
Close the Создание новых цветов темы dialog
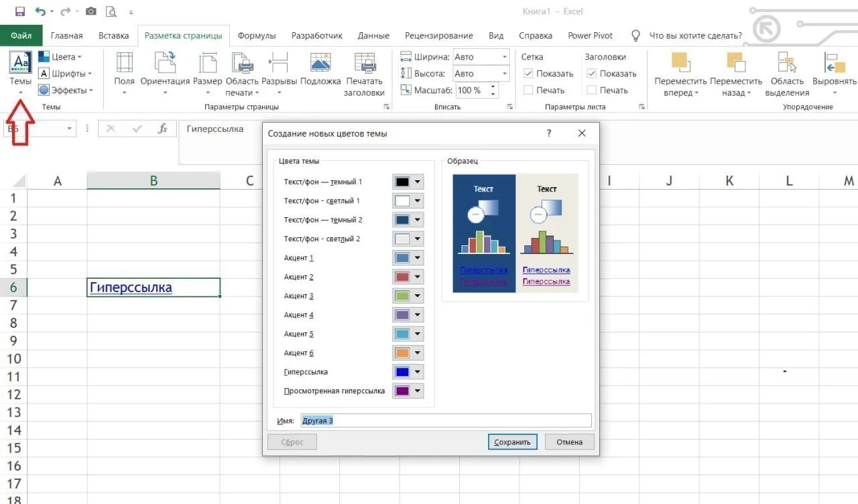coord(582,133)
